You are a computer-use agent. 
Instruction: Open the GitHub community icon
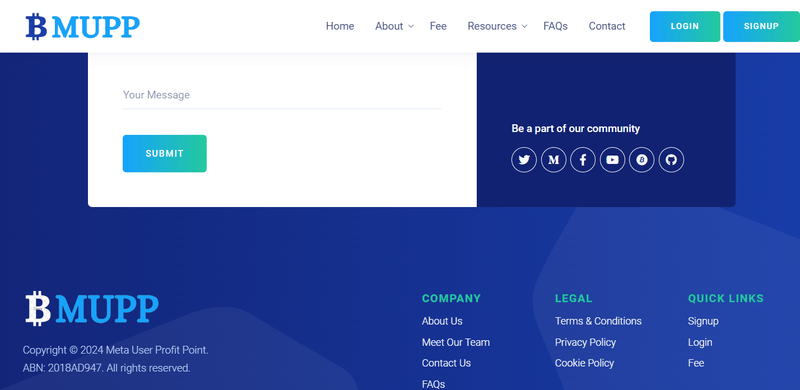coord(671,160)
